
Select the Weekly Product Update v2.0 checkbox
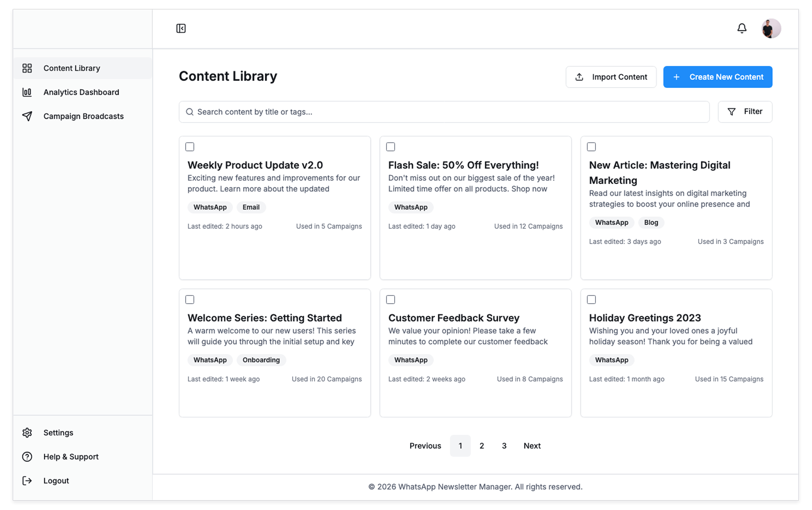(x=190, y=147)
